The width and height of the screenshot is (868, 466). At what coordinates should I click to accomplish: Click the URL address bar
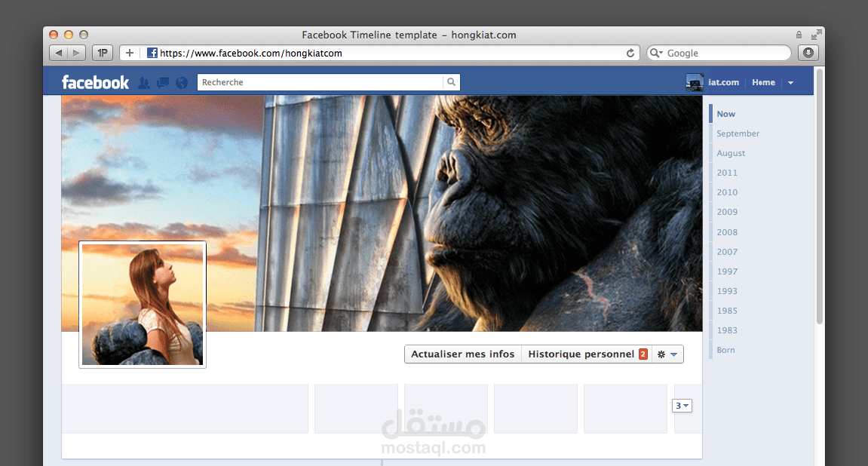click(x=379, y=53)
